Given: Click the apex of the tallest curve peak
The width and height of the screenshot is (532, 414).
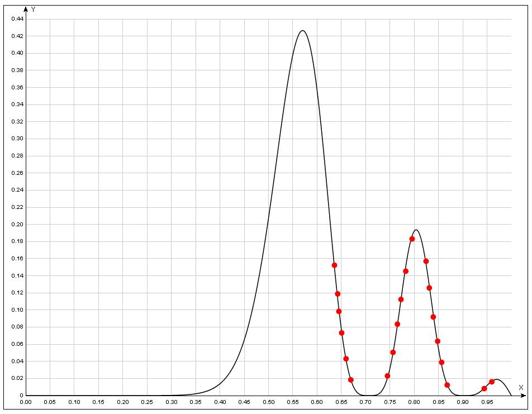Looking at the screenshot, I should click(x=302, y=31).
